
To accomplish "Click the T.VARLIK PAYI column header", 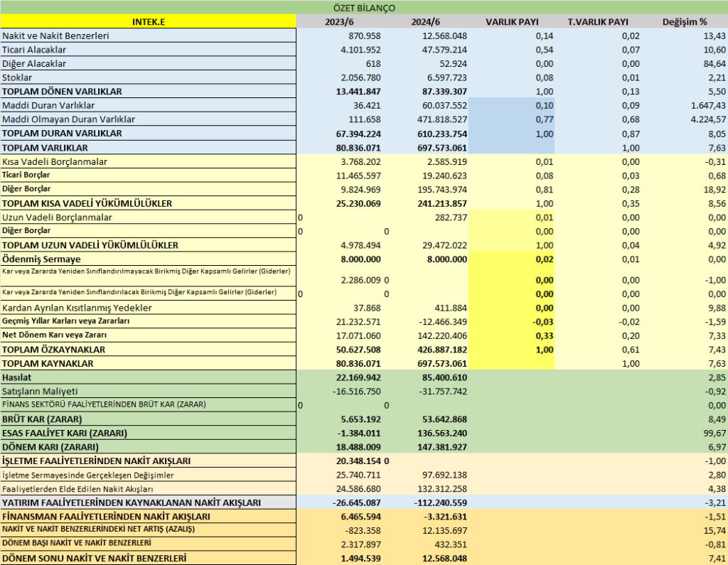I will point(598,22).
